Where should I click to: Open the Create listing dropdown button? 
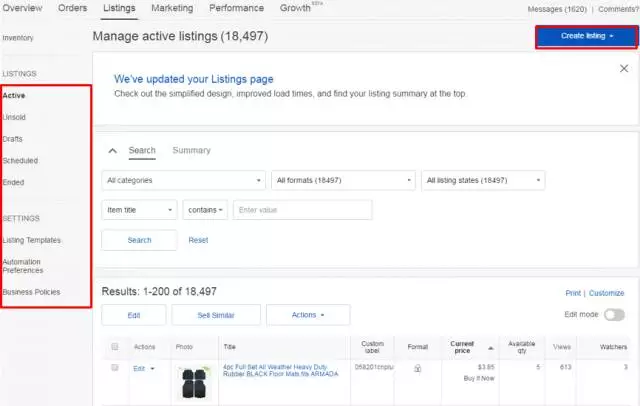point(587,36)
